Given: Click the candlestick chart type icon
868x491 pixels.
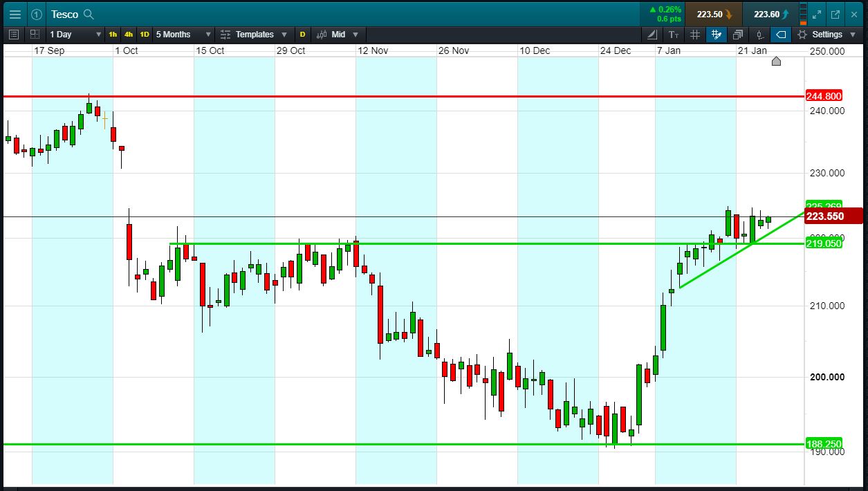Looking at the screenshot, I should click(322, 34).
